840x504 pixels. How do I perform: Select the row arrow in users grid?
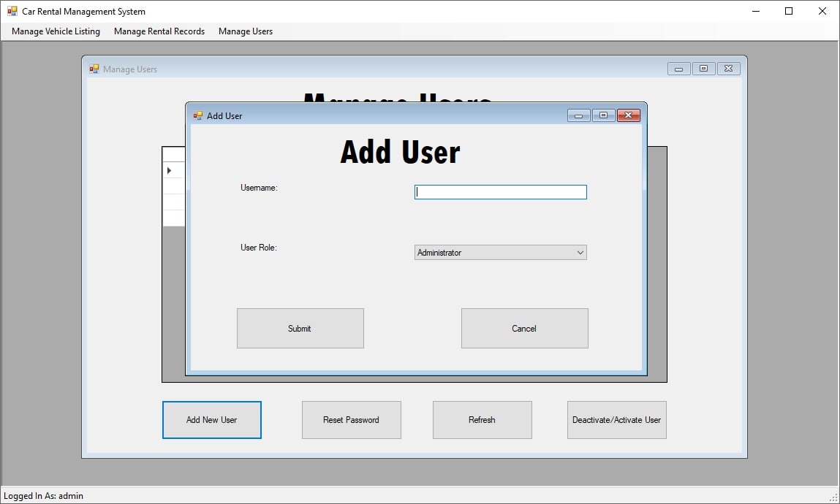pos(170,171)
